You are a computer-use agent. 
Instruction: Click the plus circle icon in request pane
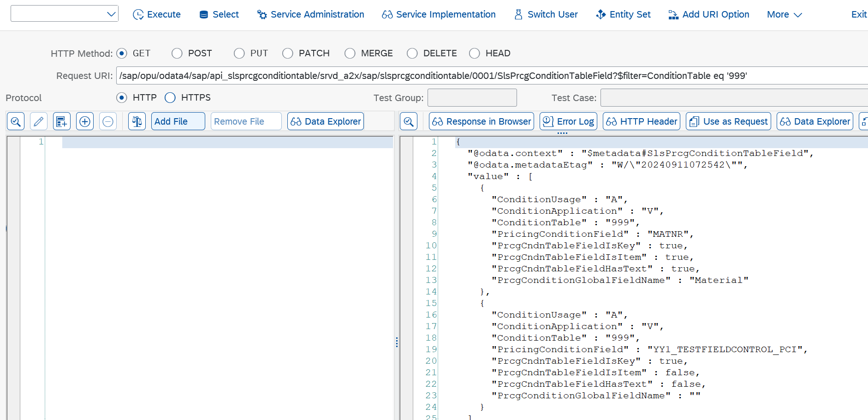click(85, 121)
